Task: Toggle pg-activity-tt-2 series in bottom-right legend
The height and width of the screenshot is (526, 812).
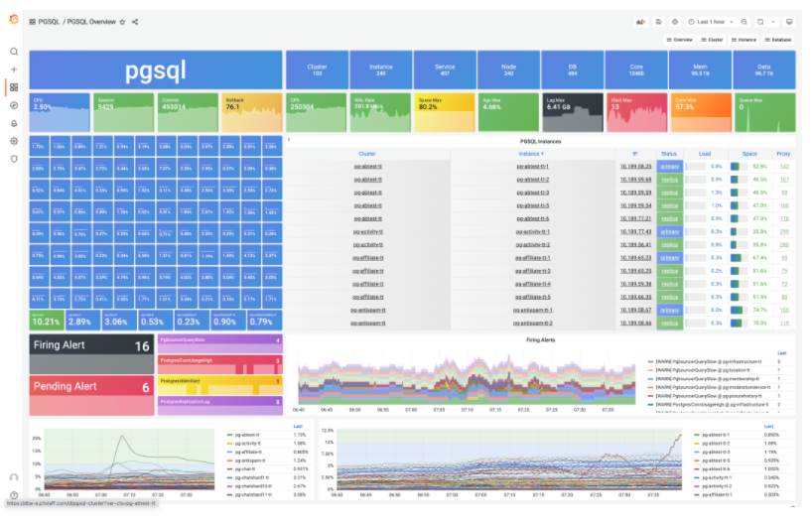Action: click(x=716, y=486)
